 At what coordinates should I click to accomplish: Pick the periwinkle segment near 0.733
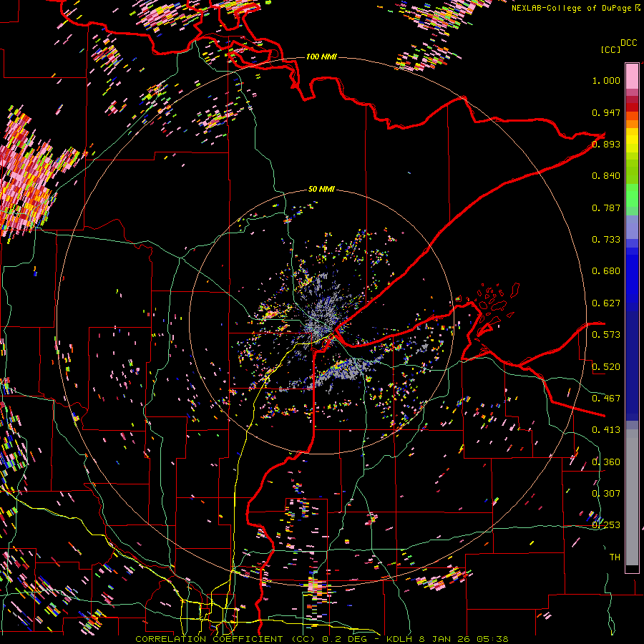632,228
